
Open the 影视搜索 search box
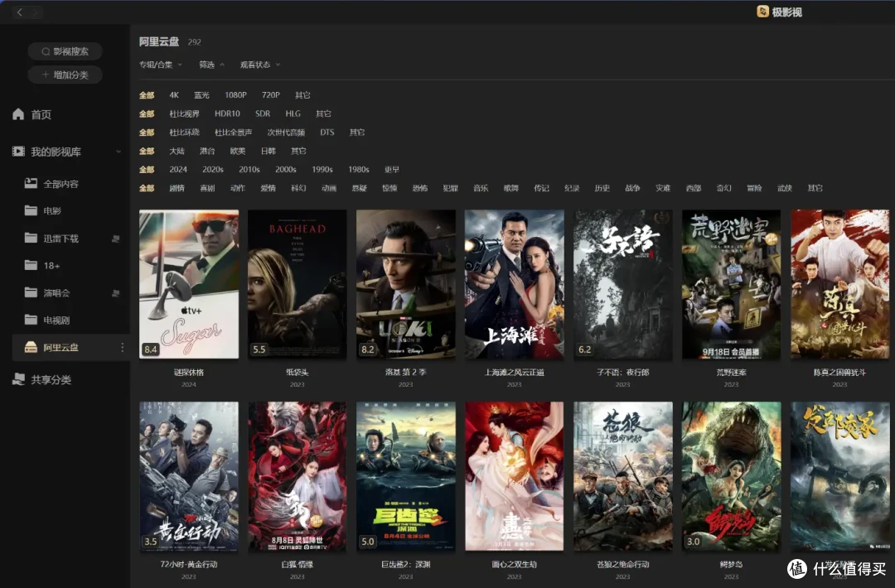point(65,51)
